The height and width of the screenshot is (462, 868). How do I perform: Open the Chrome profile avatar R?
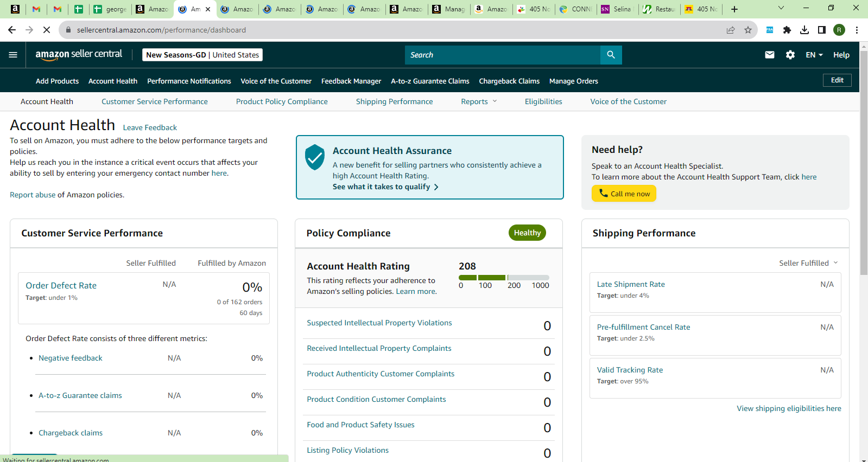839,30
